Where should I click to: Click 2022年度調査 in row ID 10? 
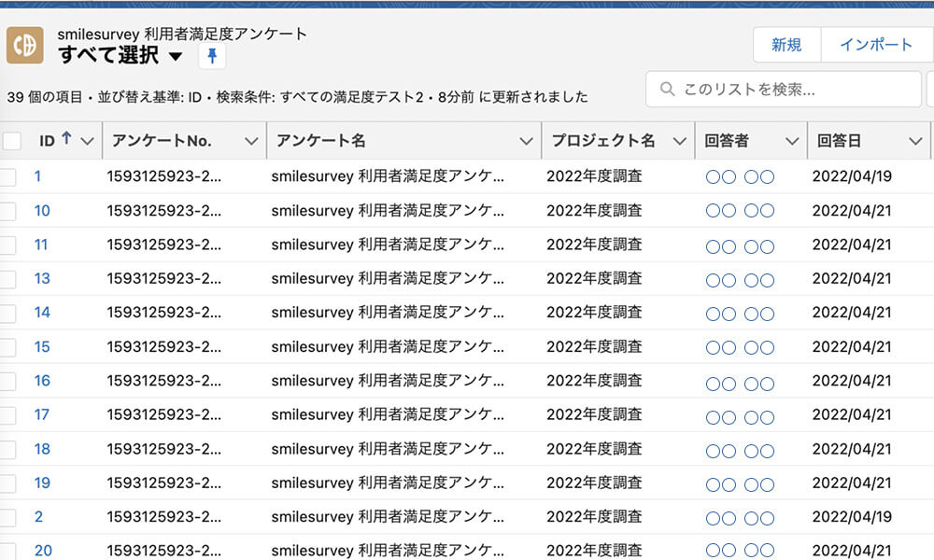click(594, 211)
